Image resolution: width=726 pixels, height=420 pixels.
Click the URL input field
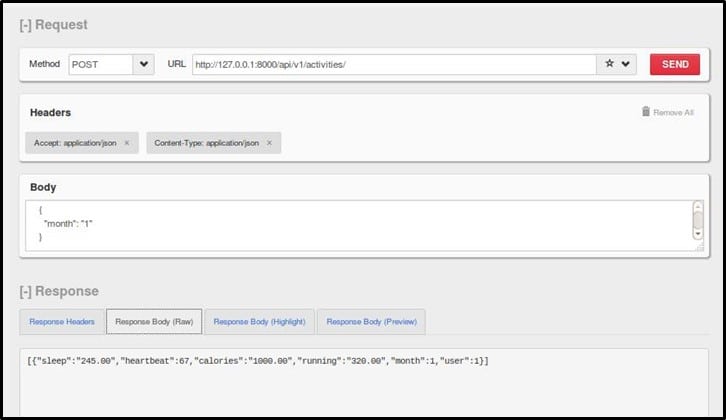[x=393, y=64]
